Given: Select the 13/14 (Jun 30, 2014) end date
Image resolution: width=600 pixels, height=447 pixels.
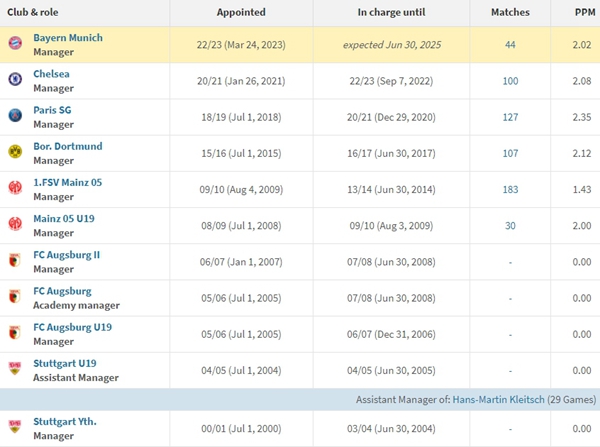Looking at the screenshot, I should tap(391, 189).
